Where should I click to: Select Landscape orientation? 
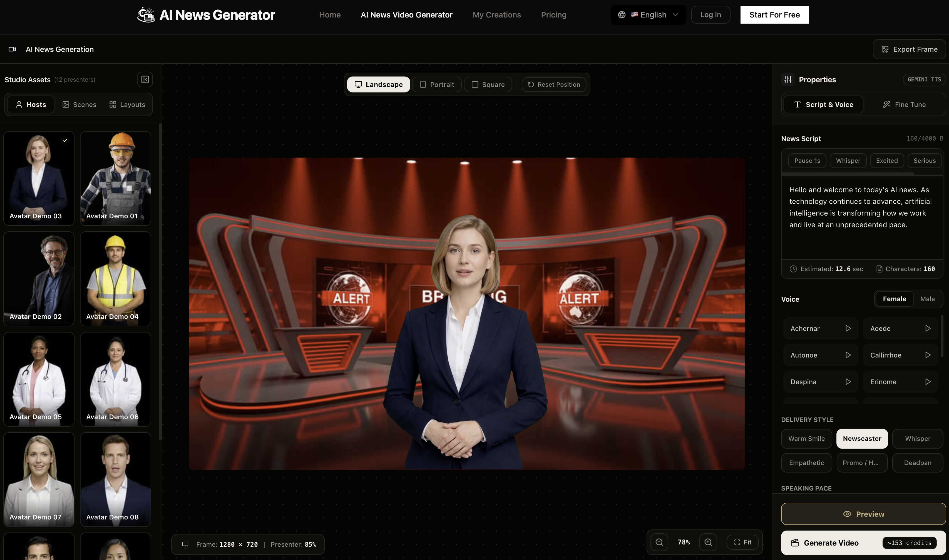378,84
